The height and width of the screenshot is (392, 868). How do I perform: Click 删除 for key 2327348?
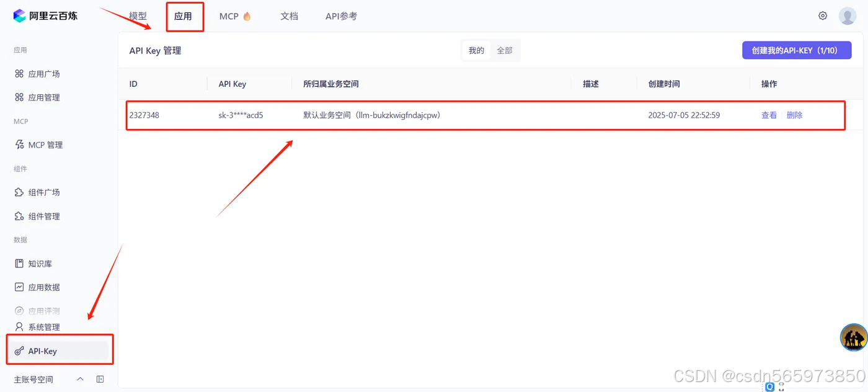coord(794,115)
